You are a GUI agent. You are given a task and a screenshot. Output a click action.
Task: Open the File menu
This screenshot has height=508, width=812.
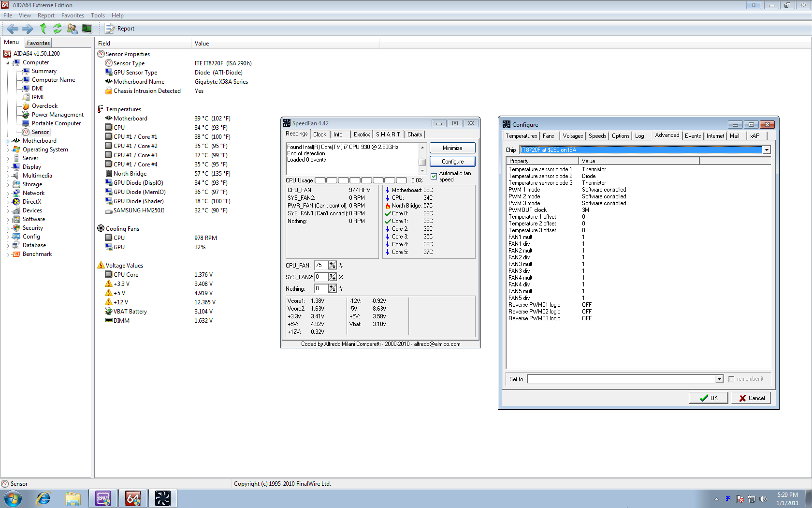point(8,15)
